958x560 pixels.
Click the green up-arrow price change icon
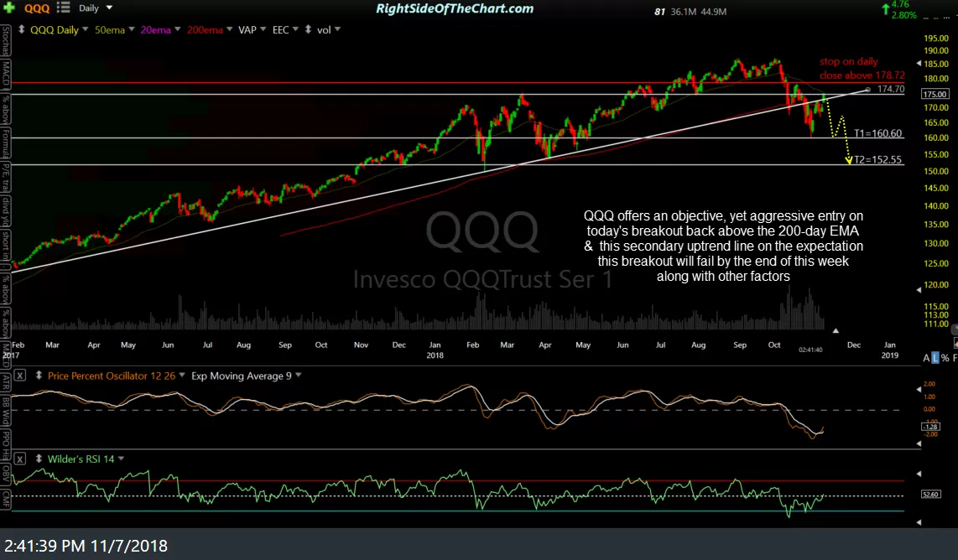click(x=885, y=9)
